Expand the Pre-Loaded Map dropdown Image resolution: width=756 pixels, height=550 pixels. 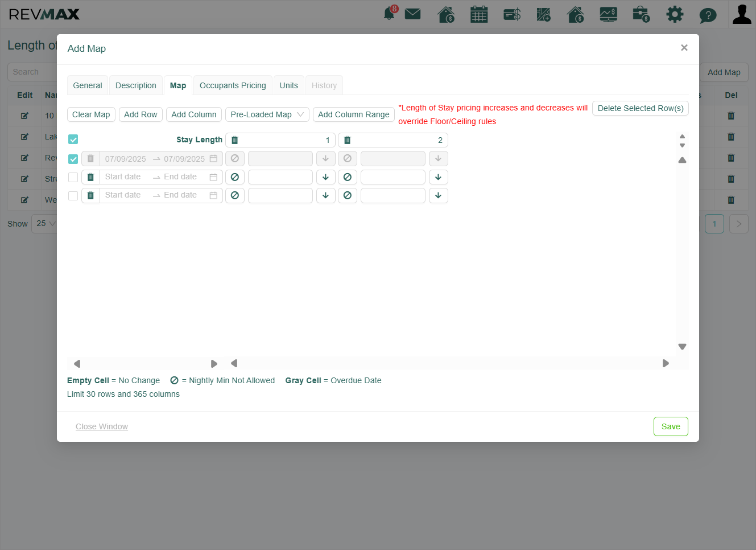click(x=267, y=114)
